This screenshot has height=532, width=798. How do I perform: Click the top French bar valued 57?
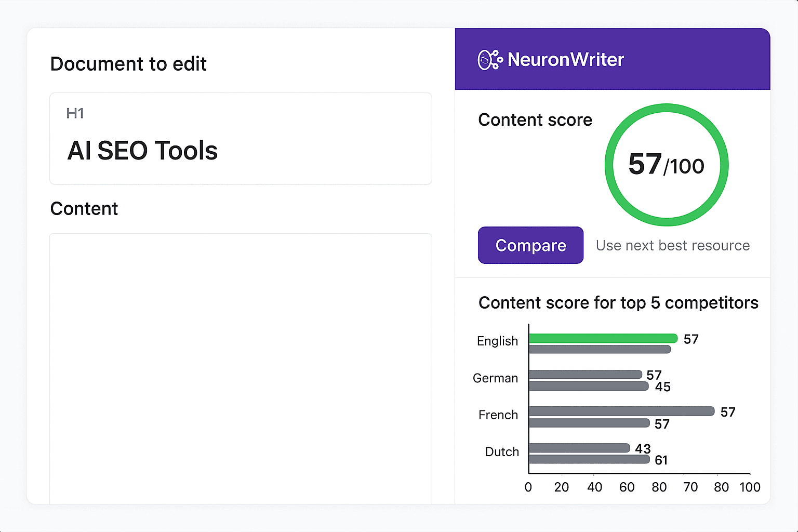tap(622, 411)
